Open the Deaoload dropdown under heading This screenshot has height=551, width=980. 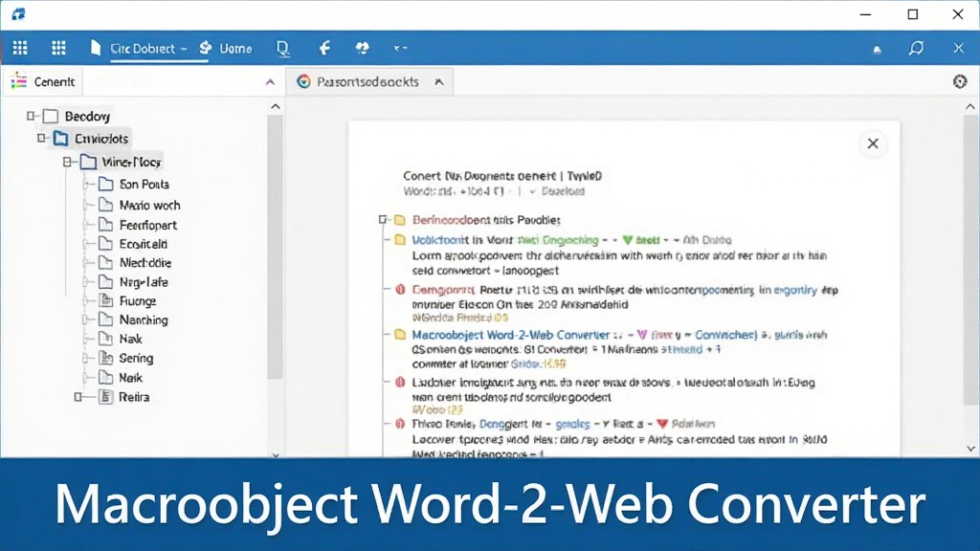click(x=557, y=191)
